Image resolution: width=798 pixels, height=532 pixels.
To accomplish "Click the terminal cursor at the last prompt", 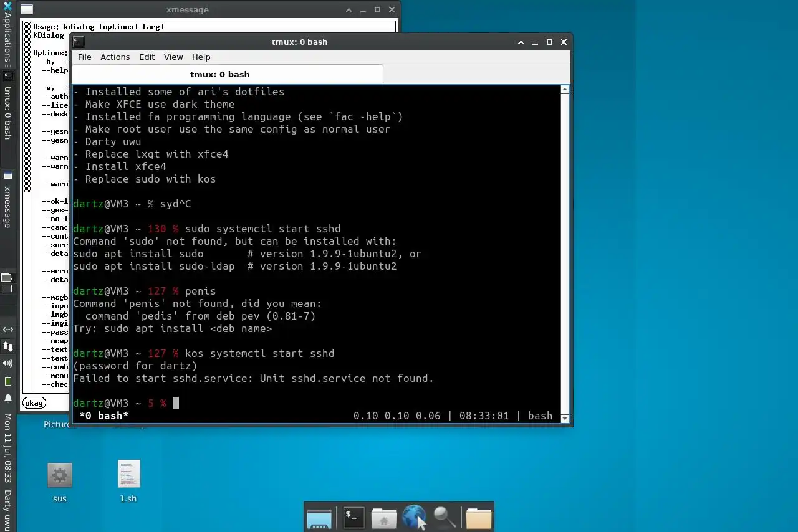I will click(176, 403).
